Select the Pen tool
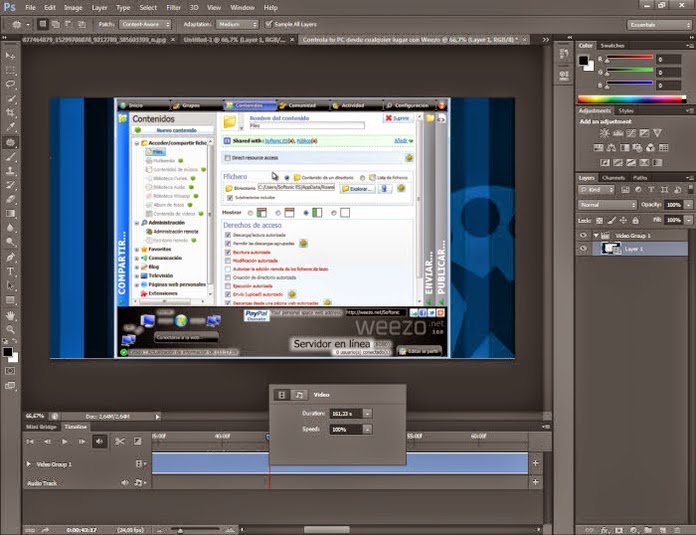Image resolution: width=696 pixels, height=535 pixels. [x=10, y=257]
